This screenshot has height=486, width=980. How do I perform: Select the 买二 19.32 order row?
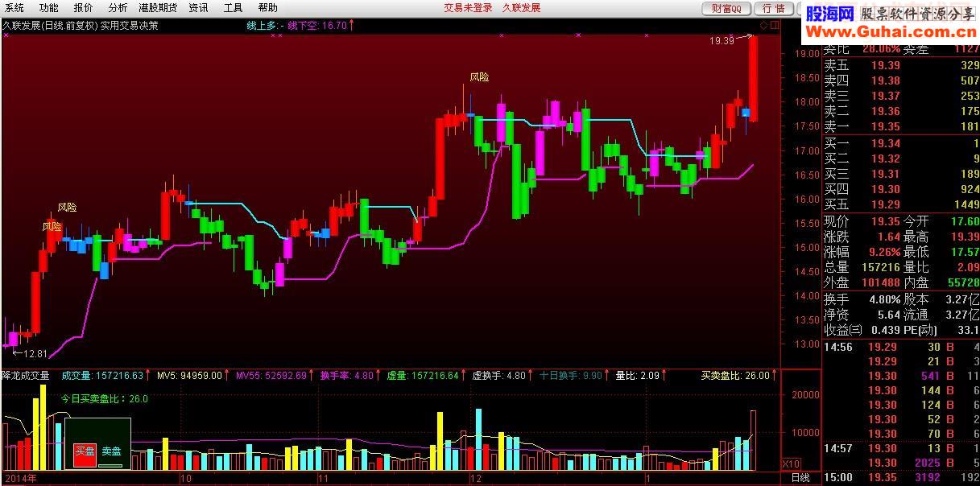click(x=901, y=159)
